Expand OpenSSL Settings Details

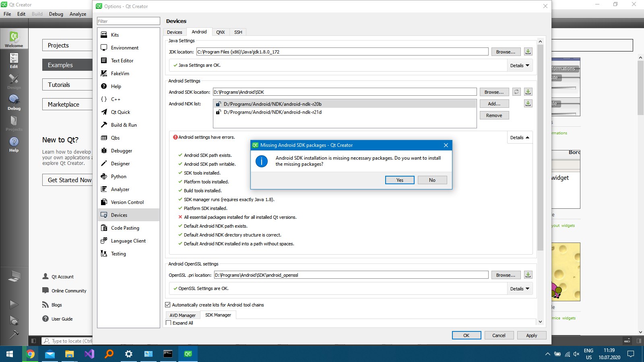[x=520, y=289]
